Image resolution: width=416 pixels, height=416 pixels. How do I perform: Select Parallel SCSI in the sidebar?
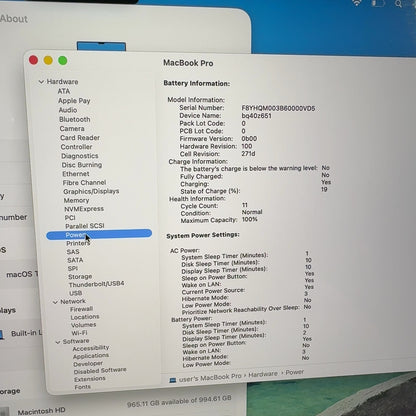pos(85,226)
